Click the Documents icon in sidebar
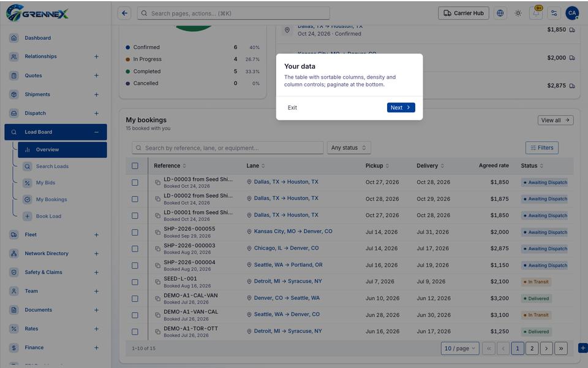Viewport: 588px width, 368px height. tap(14, 310)
